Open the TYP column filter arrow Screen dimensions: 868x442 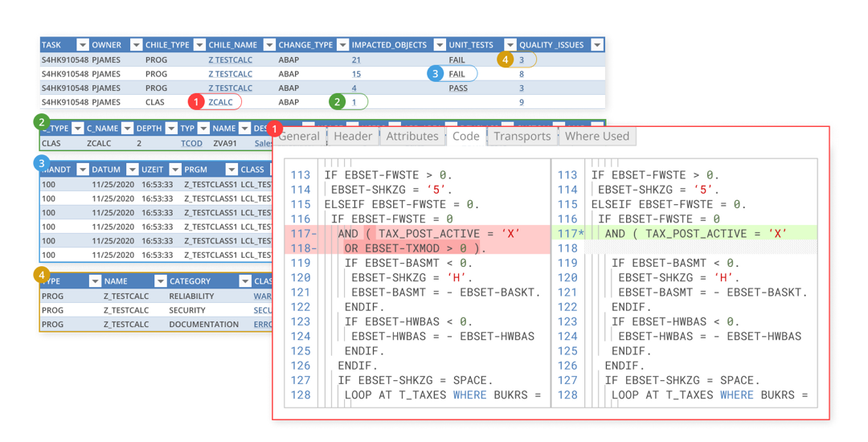coord(203,129)
